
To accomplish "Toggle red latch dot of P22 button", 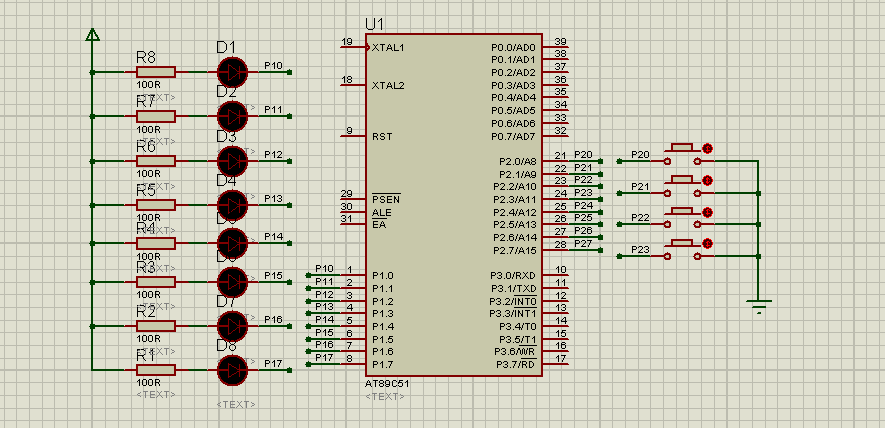I will 707,212.
